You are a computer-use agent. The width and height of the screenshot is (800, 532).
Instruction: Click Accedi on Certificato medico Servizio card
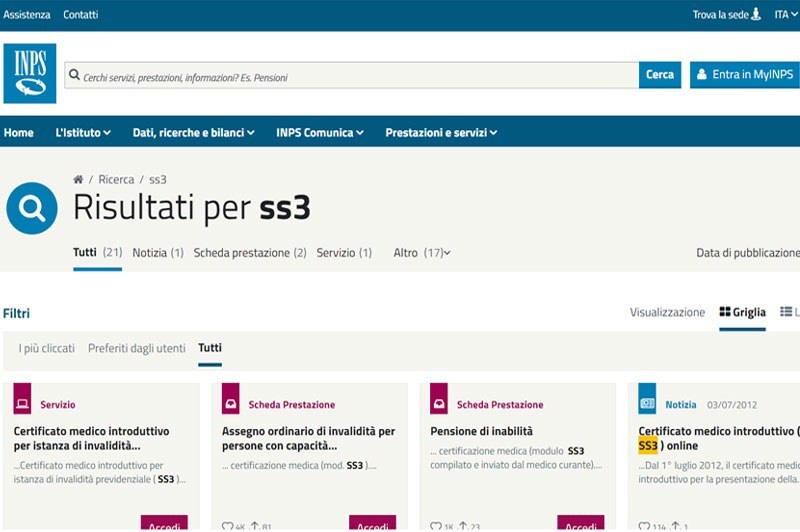tap(164, 523)
